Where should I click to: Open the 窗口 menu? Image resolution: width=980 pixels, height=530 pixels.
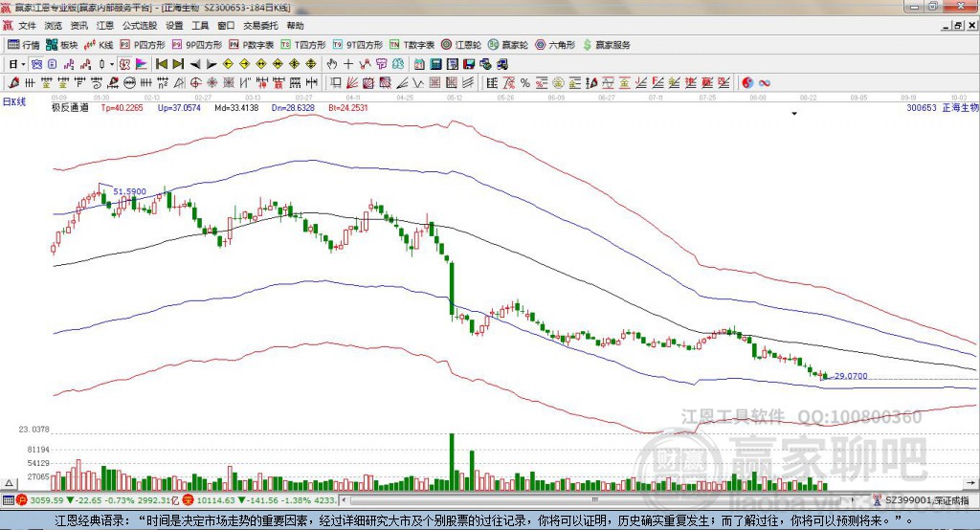pyautogui.click(x=226, y=26)
